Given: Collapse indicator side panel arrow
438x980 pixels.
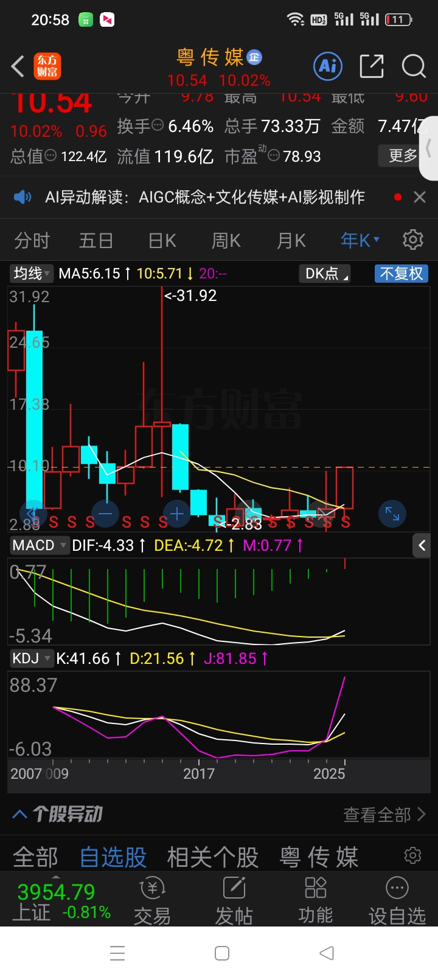Looking at the screenshot, I should coord(422,545).
